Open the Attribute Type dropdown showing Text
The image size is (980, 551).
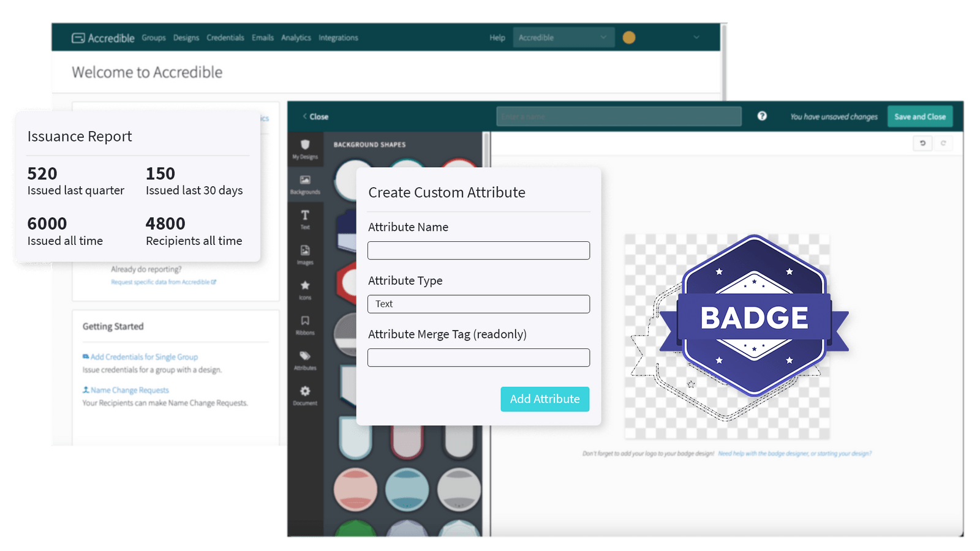click(x=478, y=304)
